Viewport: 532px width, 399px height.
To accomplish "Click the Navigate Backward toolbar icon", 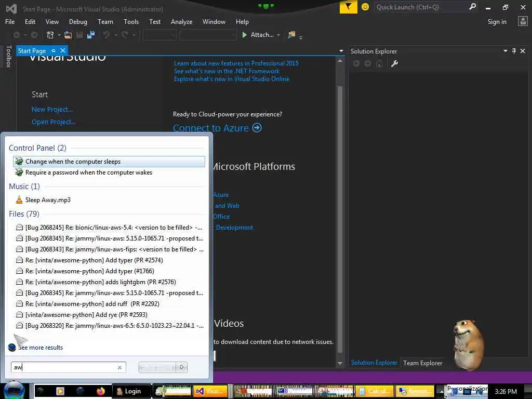I will pyautogui.click(x=16, y=35).
